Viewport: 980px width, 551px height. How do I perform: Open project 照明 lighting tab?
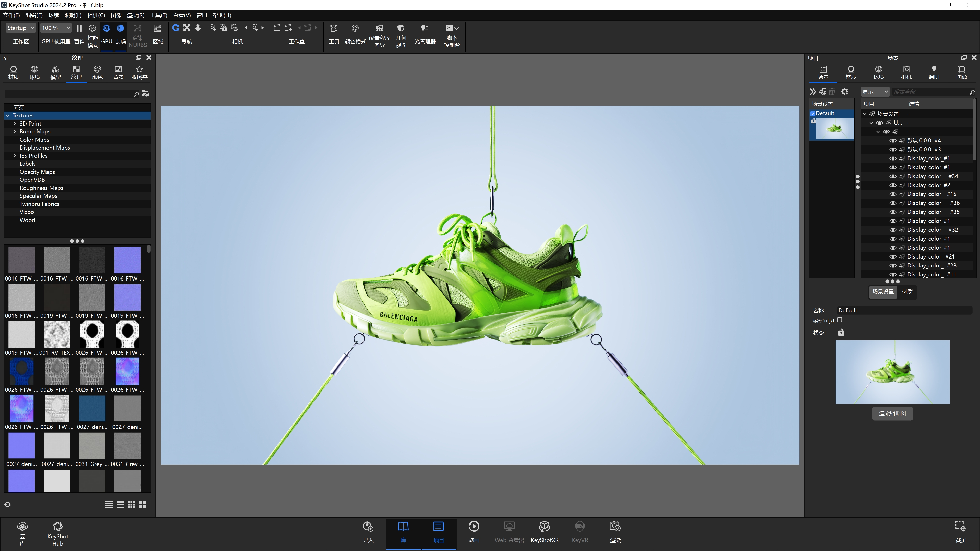934,73
